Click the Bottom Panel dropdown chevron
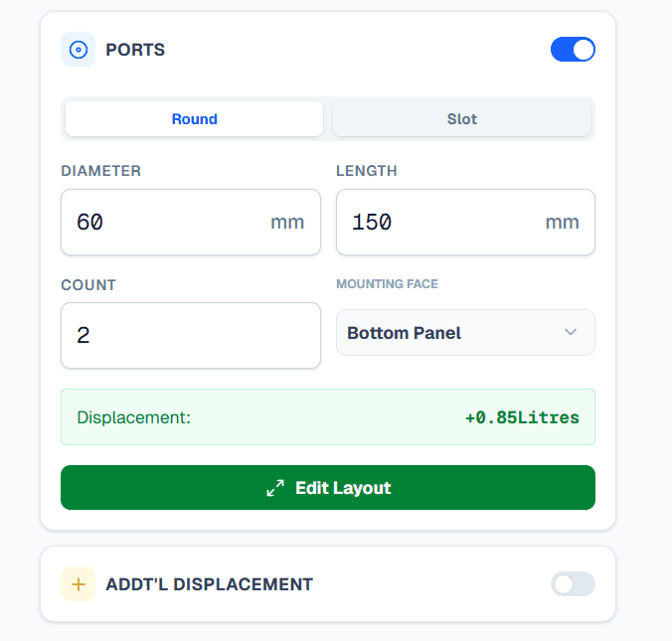This screenshot has width=672, height=641. [571, 332]
